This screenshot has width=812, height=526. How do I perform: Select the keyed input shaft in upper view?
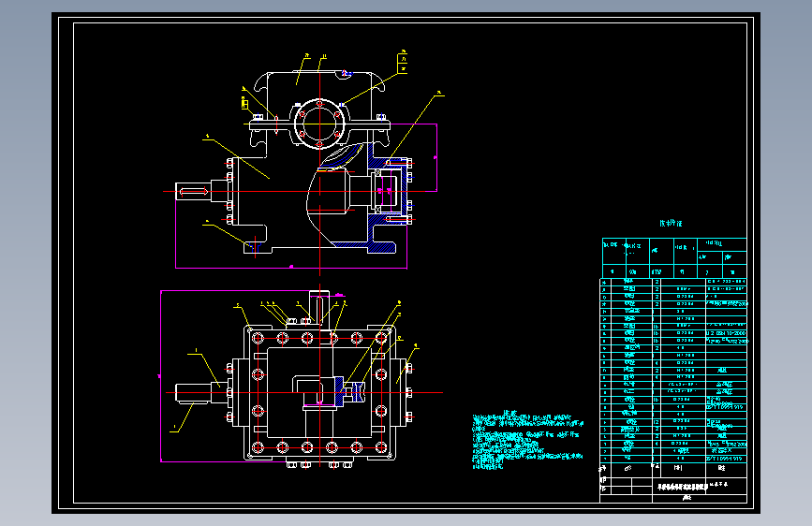[195, 192]
